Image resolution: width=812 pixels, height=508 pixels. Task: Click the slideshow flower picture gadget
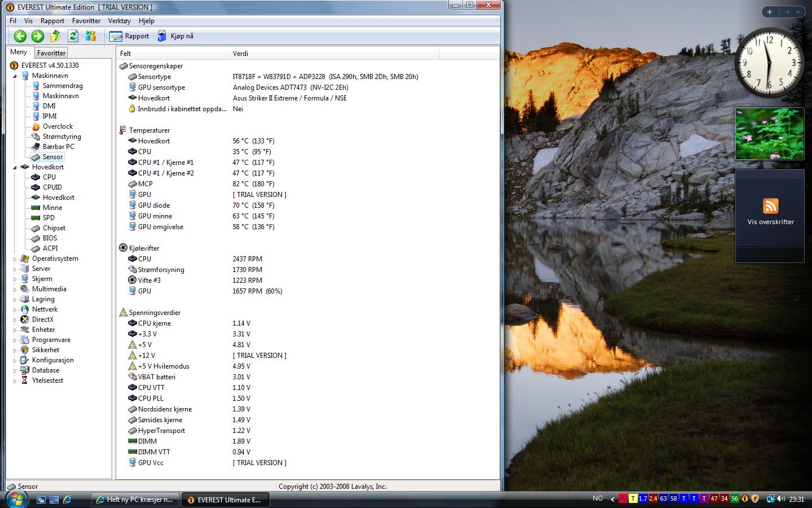coord(769,134)
